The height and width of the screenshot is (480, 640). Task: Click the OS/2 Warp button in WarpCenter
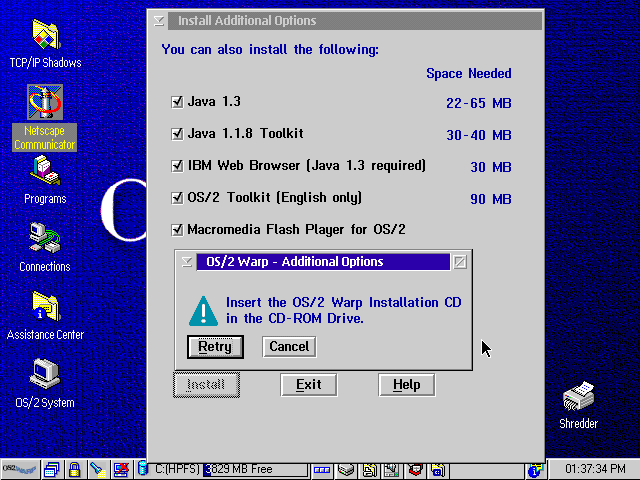pos(20,469)
